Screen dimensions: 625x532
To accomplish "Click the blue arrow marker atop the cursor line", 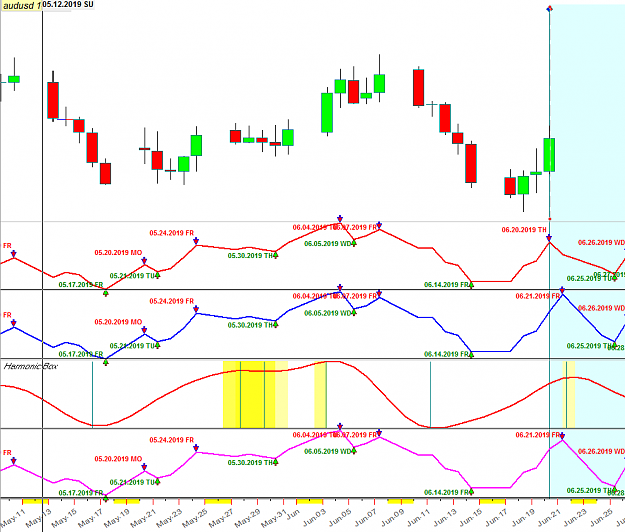I will coord(549,8).
